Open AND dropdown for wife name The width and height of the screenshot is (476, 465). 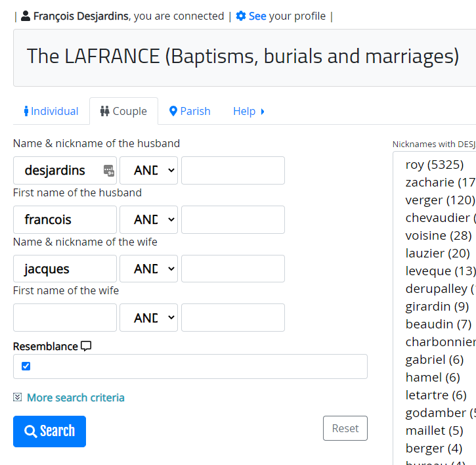coord(149,269)
